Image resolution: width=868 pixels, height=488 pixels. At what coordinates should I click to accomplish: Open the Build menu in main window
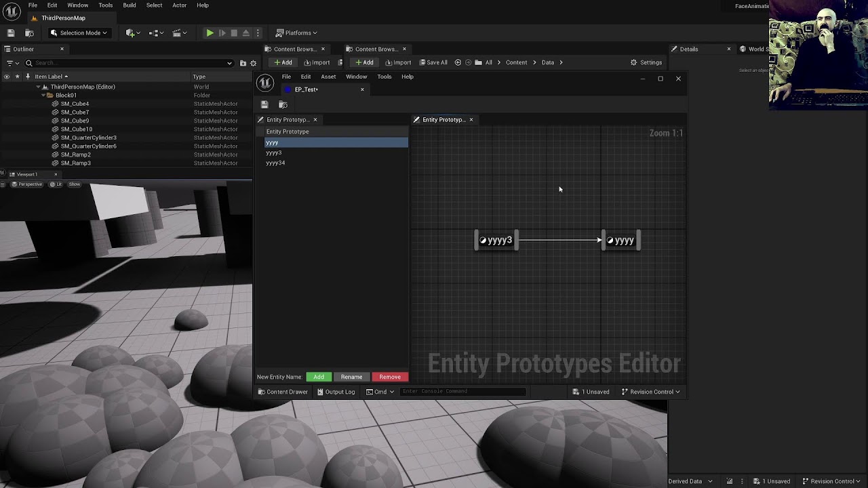pyautogui.click(x=129, y=5)
